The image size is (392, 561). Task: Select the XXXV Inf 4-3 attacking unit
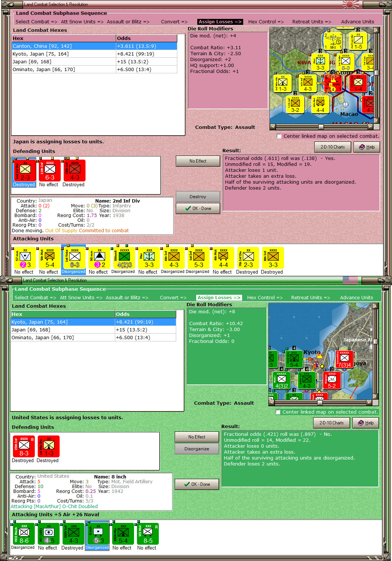click(74, 534)
